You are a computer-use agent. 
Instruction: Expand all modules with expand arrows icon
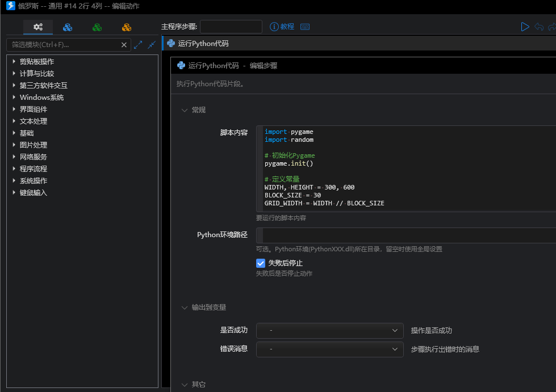coord(138,45)
